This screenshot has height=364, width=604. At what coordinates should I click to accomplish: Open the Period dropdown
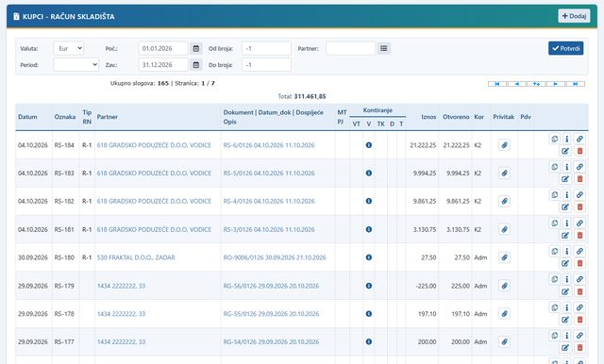coord(75,65)
